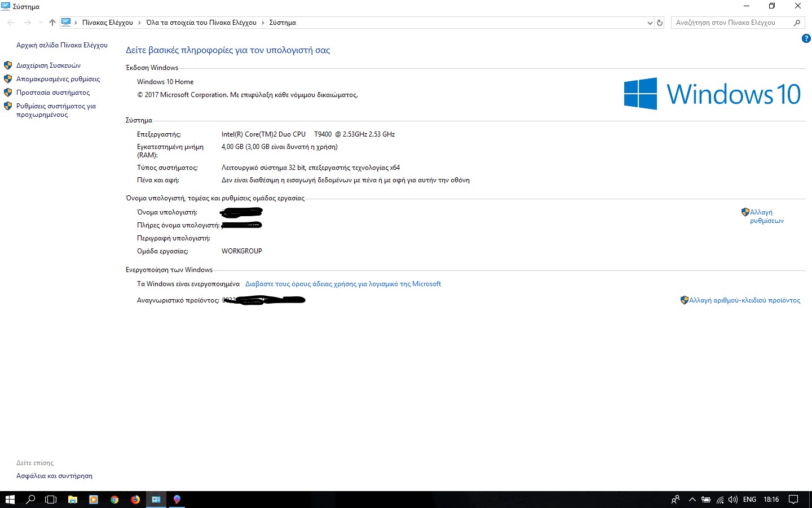812x508 pixels.
Task: Open recent locations dropdown arrow
Action: tap(41, 23)
